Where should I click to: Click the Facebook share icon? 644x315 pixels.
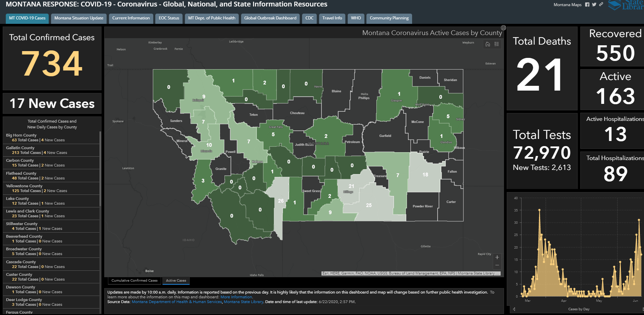coord(587,4)
